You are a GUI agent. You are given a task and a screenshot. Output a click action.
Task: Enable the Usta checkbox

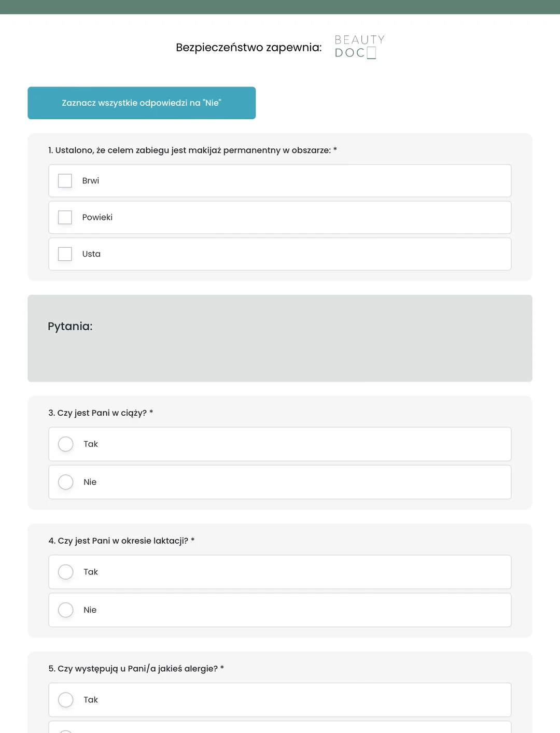(x=65, y=254)
